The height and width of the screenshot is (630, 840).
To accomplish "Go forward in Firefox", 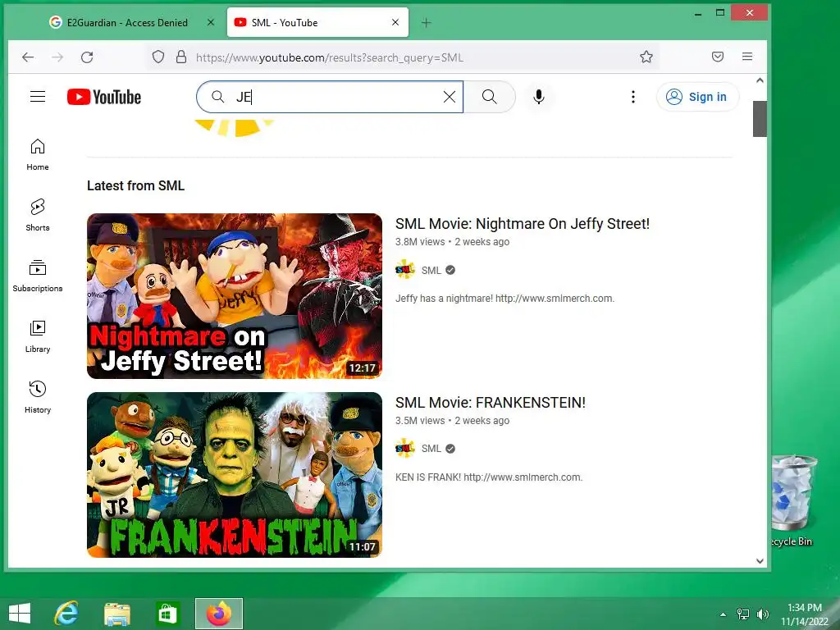I will pyautogui.click(x=57, y=57).
